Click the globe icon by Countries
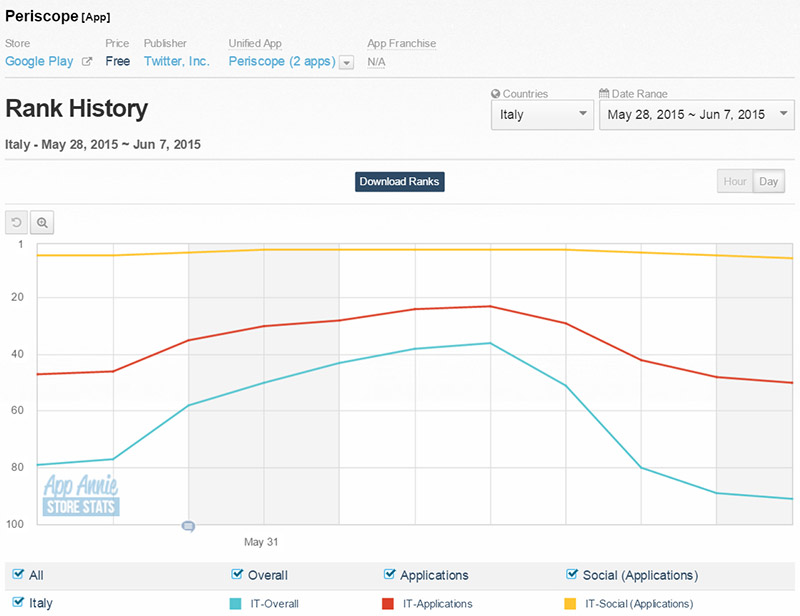 click(x=495, y=94)
